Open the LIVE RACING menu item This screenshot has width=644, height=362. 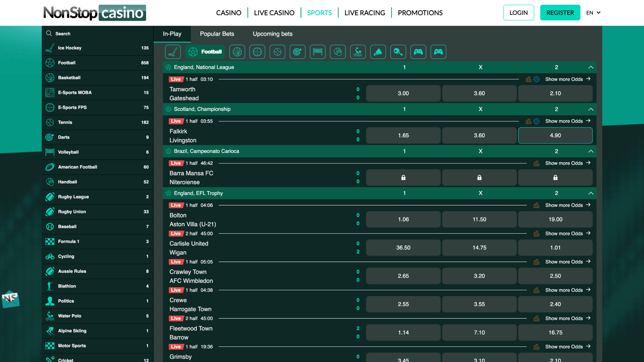364,13
